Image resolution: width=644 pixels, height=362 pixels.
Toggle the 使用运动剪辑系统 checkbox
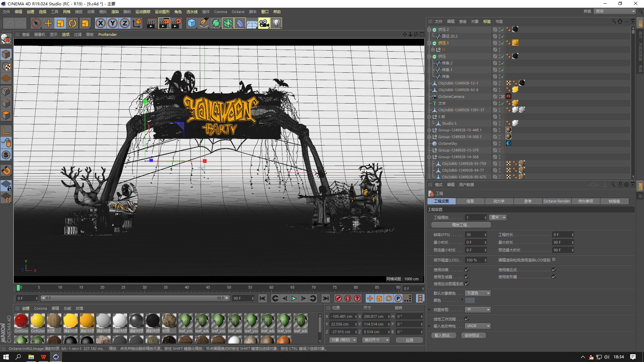click(x=467, y=284)
